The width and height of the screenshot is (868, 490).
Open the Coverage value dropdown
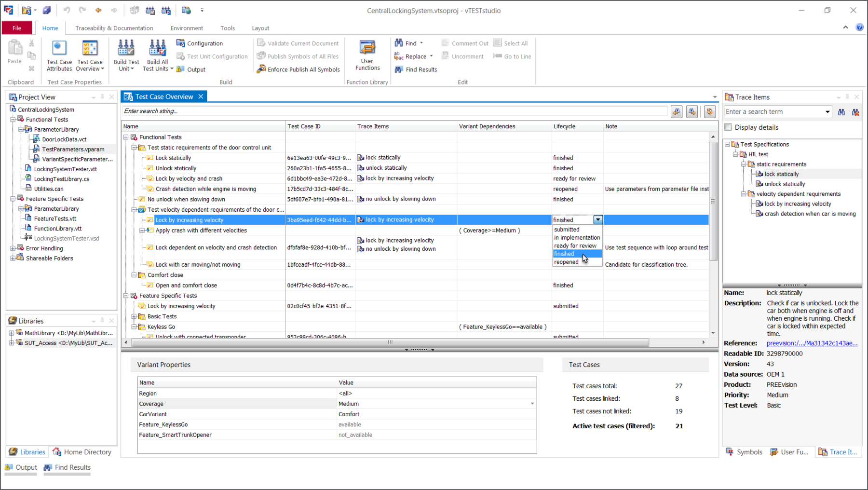click(x=532, y=404)
